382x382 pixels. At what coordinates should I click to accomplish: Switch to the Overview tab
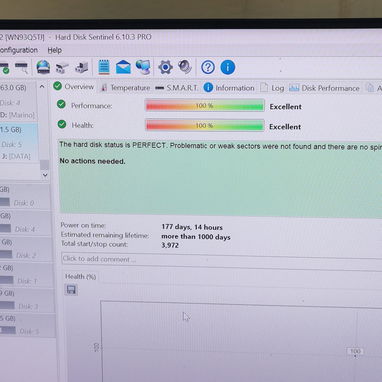pos(74,87)
